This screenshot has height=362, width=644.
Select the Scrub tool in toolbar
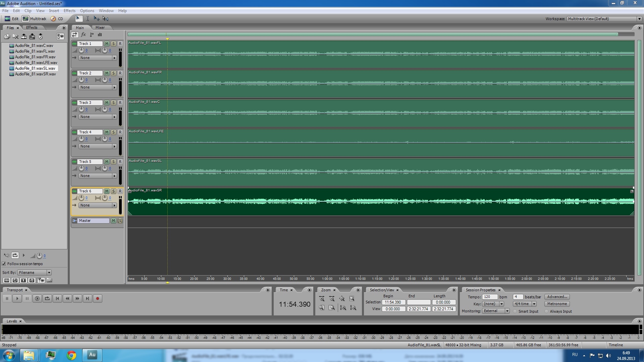click(x=105, y=19)
